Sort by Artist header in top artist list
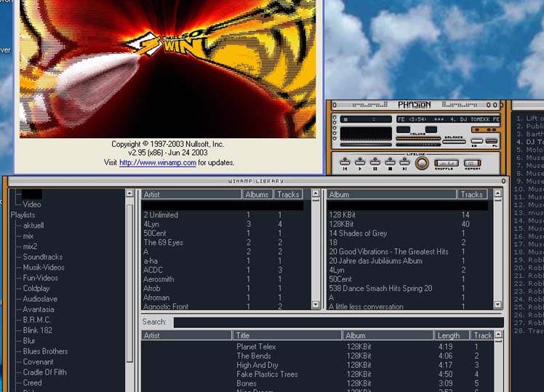The height and width of the screenshot is (392, 544). click(x=191, y=194)
